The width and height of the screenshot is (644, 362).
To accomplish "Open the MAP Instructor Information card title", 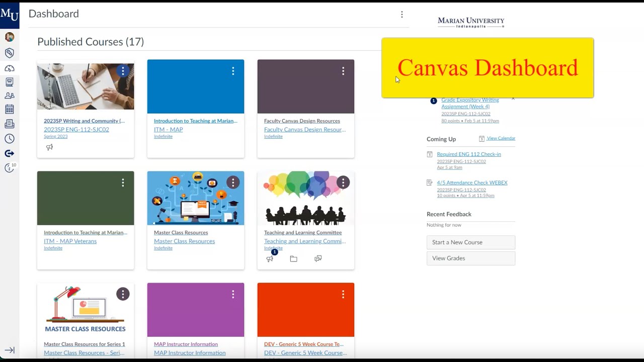I will [x=186, y=344].
